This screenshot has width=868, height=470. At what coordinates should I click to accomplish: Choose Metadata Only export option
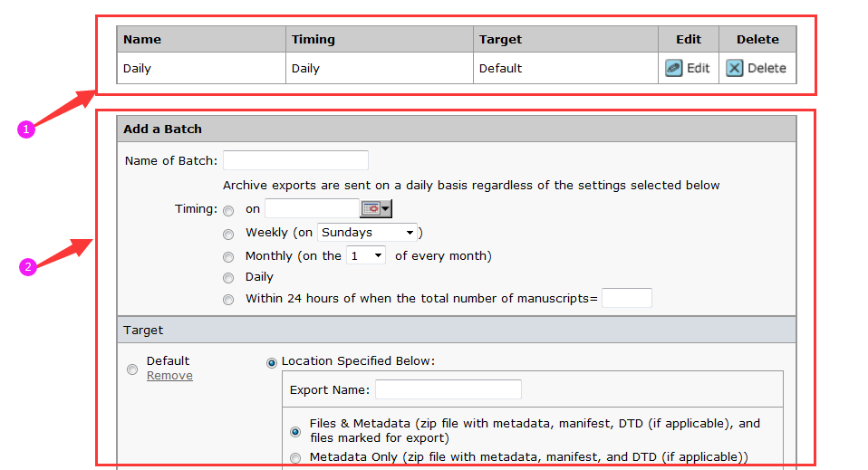[294, 458]
